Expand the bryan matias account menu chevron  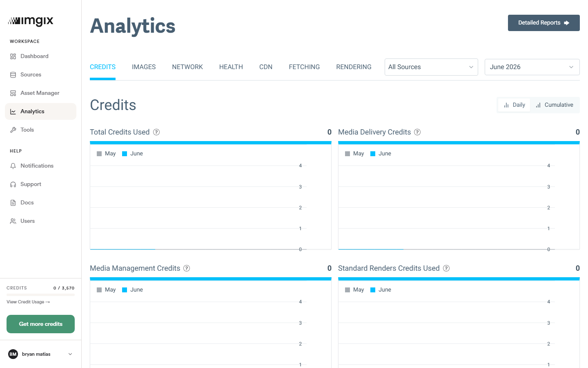click(70, 354)
